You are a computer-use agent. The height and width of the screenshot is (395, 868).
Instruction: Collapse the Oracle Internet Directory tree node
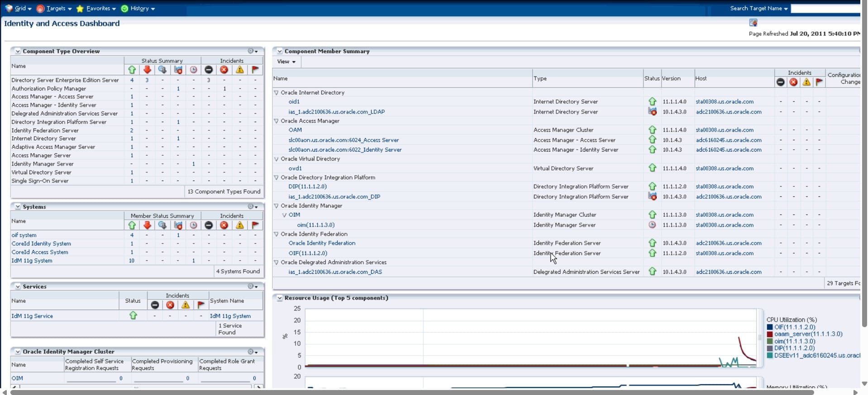coord(276,92)
